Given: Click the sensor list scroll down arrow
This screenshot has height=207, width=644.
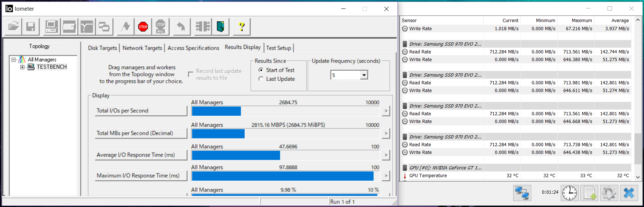Looking at the screenshot, I should tap(638, 177).
